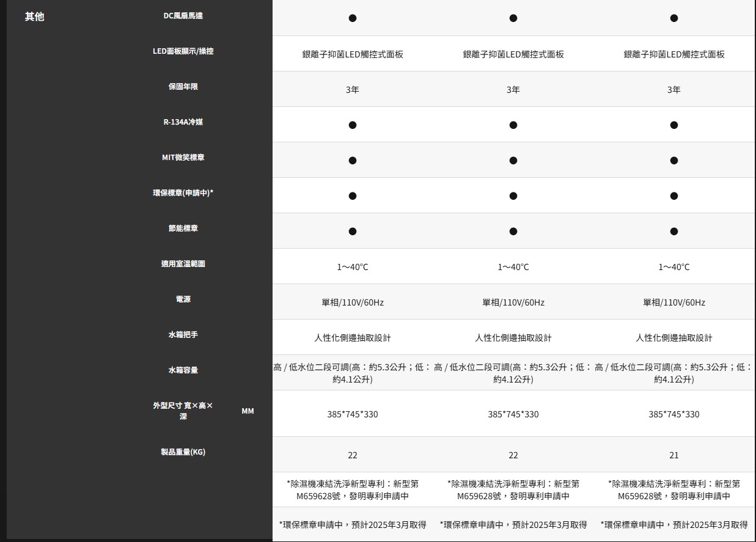Click the R-134A冷媒 dot in second column
Viewport: 756px width, 542px height.
[513, 125]
